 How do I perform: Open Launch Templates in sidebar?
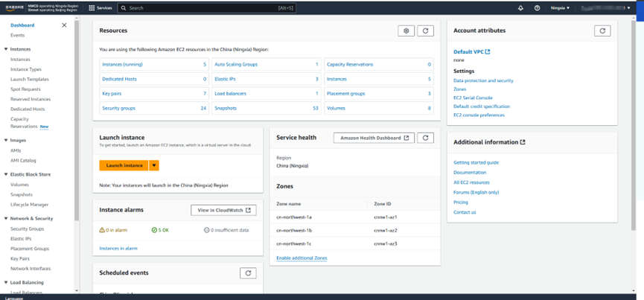click(30, 79)
